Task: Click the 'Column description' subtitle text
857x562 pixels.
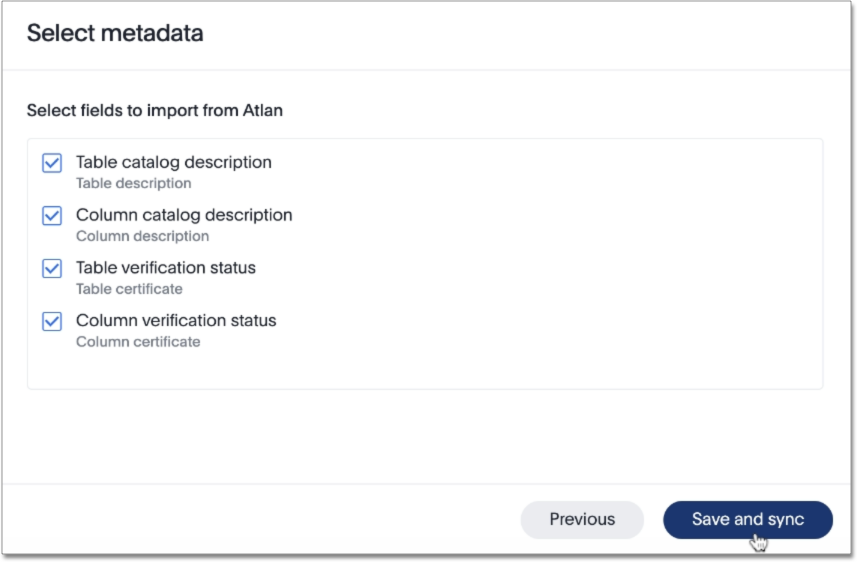Action: (142, 237)
